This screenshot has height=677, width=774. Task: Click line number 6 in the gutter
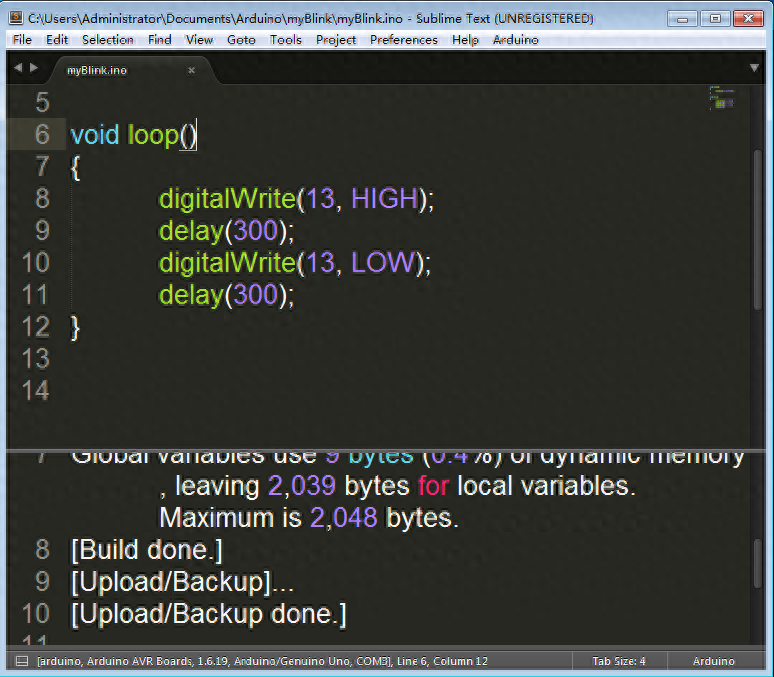tap(42, 134)
